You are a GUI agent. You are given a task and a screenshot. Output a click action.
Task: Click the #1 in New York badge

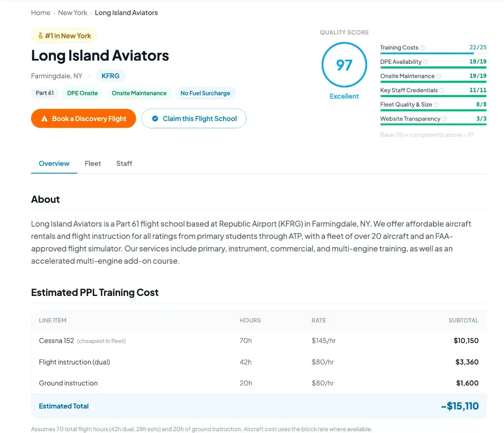pyautogui.click(x=64, y=36)
